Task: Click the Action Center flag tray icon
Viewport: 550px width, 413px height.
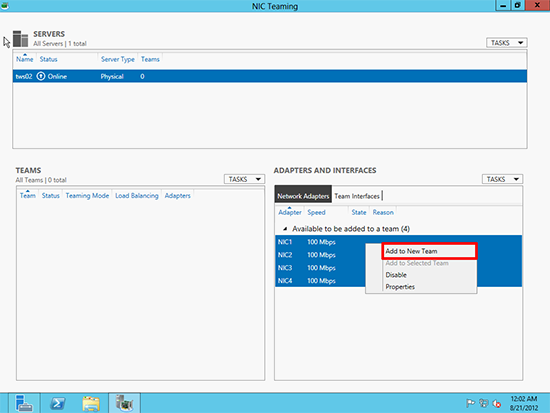Action: click(x=470, y=403)
